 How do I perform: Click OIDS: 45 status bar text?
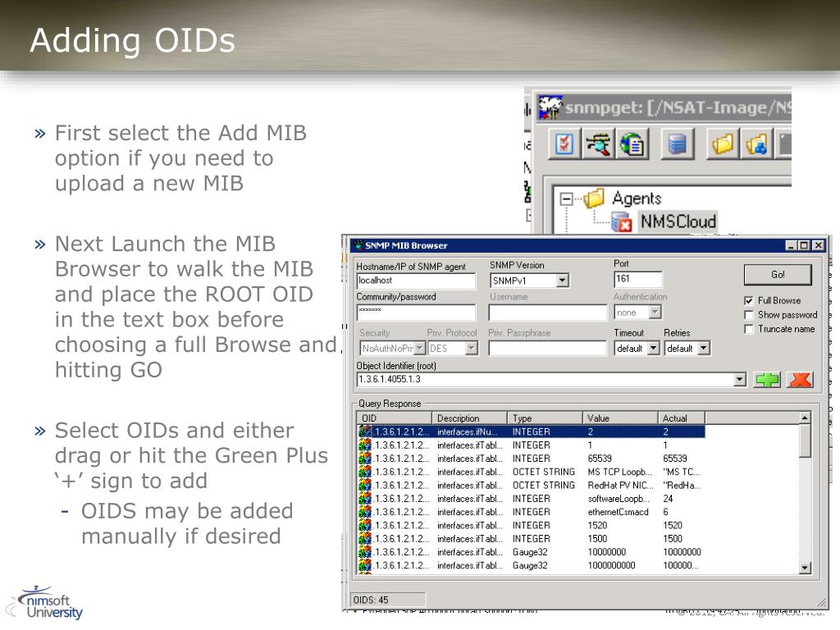[x=371, y=600]
